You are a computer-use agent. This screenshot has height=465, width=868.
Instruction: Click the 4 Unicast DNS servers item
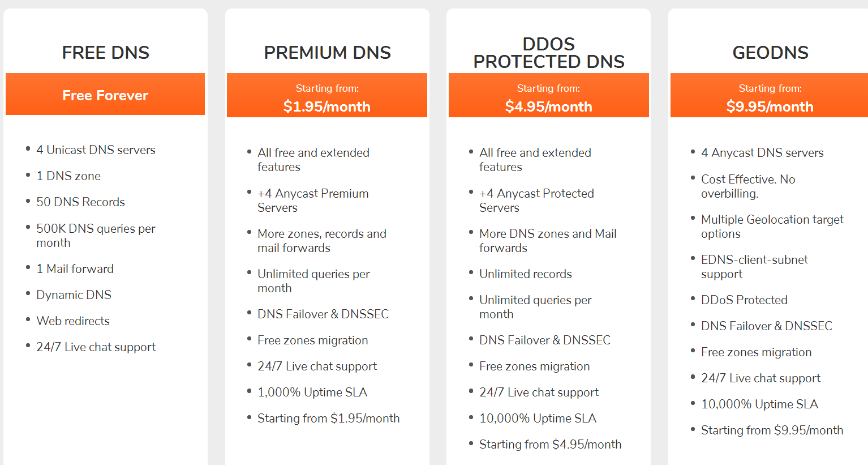point(96,150)
